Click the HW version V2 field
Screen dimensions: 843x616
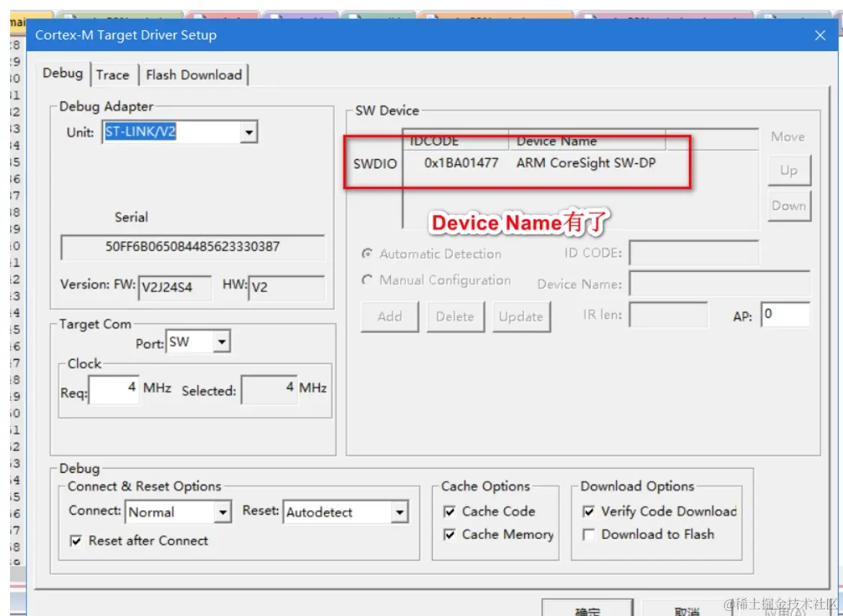[x=287, y=288]
